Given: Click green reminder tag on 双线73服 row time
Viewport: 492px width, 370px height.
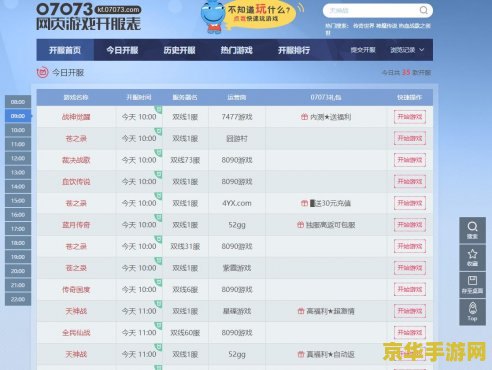Looking at the screenshot, I should click(x=159, y=153).
